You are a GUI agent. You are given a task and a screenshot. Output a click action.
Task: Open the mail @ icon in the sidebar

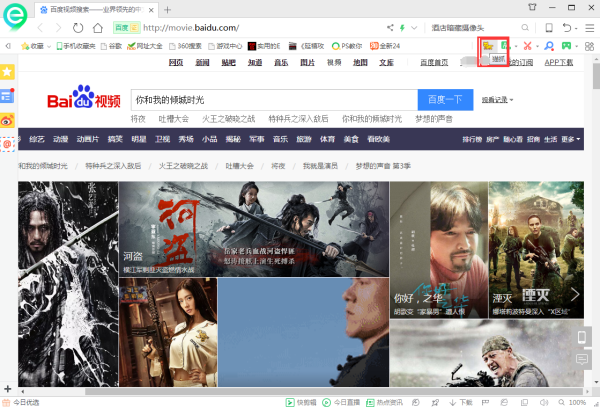[x=7, y=144]
